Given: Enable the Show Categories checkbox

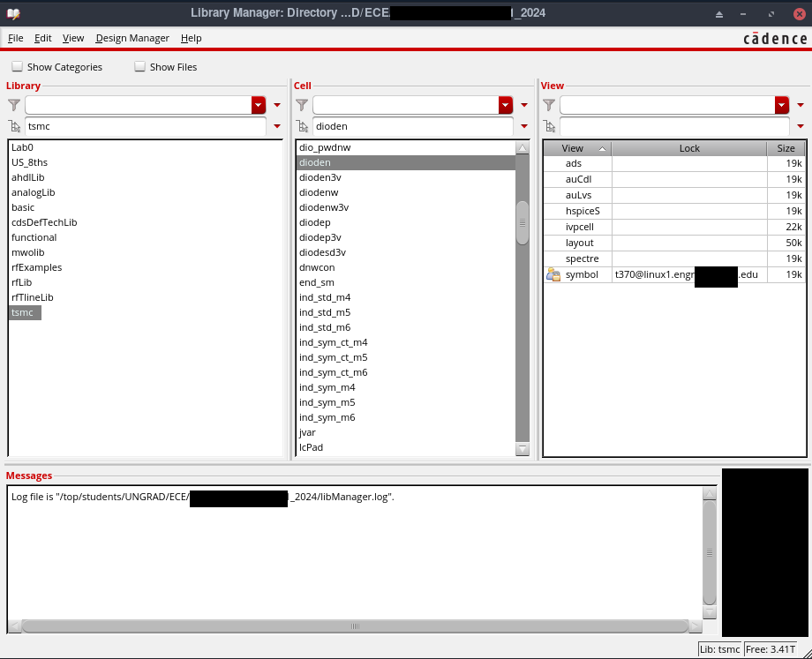Looking at the screenshot, I should pos(17,67).
